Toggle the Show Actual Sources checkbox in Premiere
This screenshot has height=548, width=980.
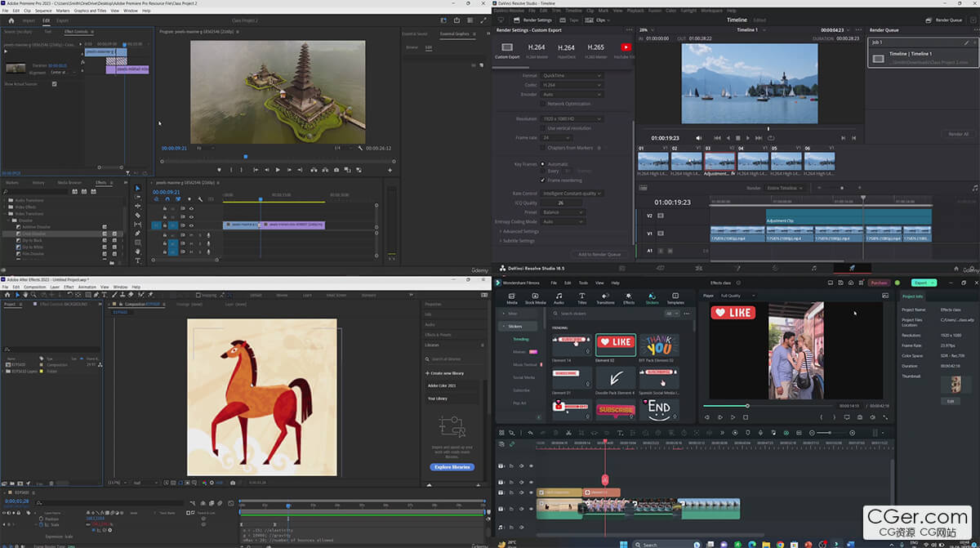pyautogui.click(x=54, y=84)
